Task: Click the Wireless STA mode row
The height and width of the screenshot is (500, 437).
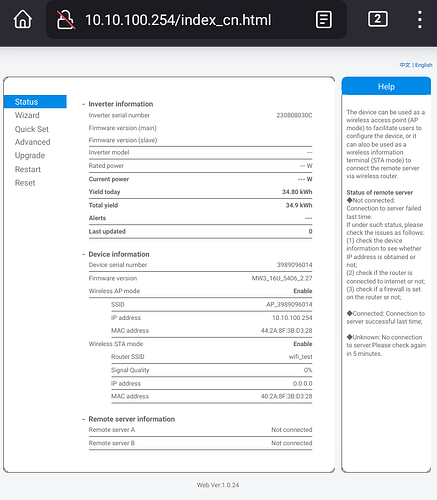Action: pos(200,344)
